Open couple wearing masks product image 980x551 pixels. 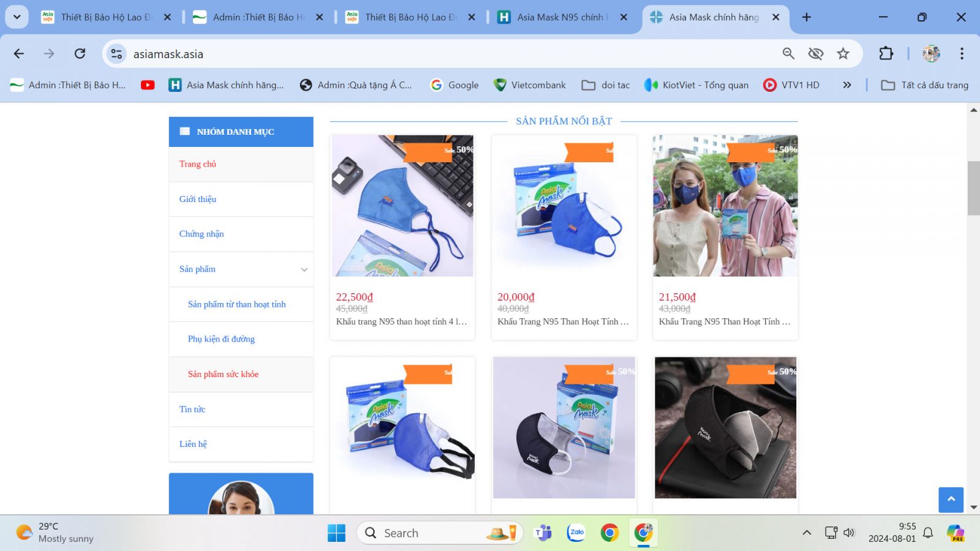725,206
